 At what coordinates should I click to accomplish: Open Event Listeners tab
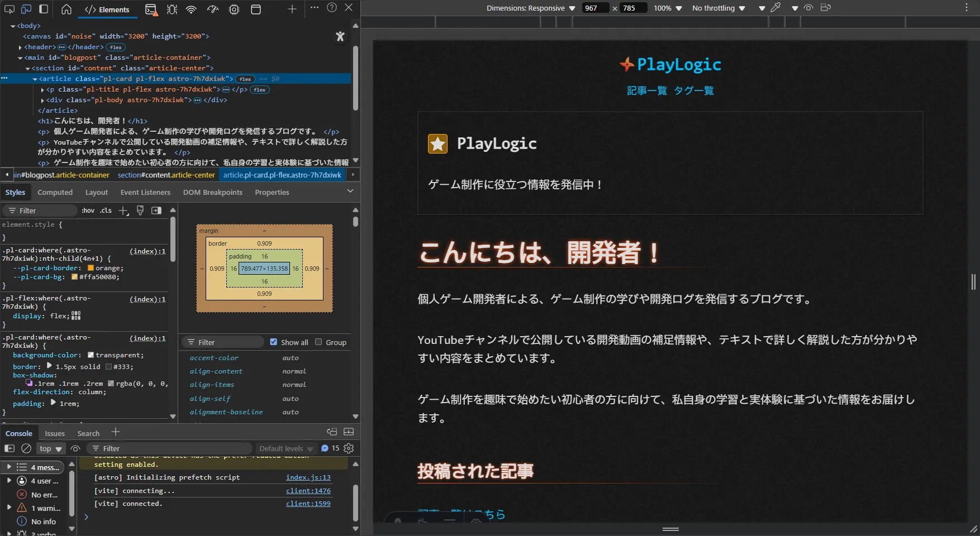tap(145, 192)
